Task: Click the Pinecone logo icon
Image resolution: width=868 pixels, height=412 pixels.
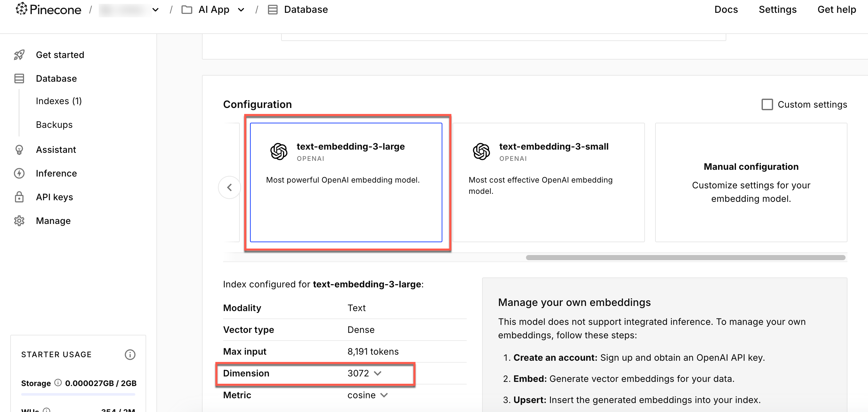Action: click(21, 9)
